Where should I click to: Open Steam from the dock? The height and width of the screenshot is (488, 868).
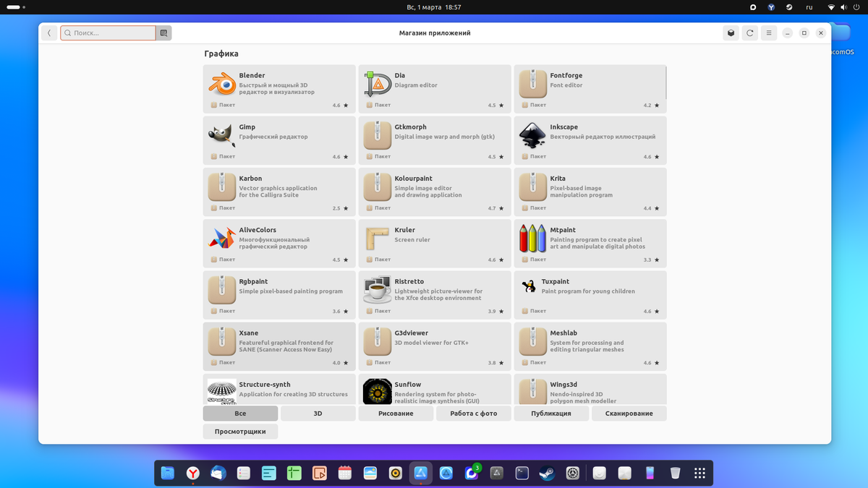548,473
